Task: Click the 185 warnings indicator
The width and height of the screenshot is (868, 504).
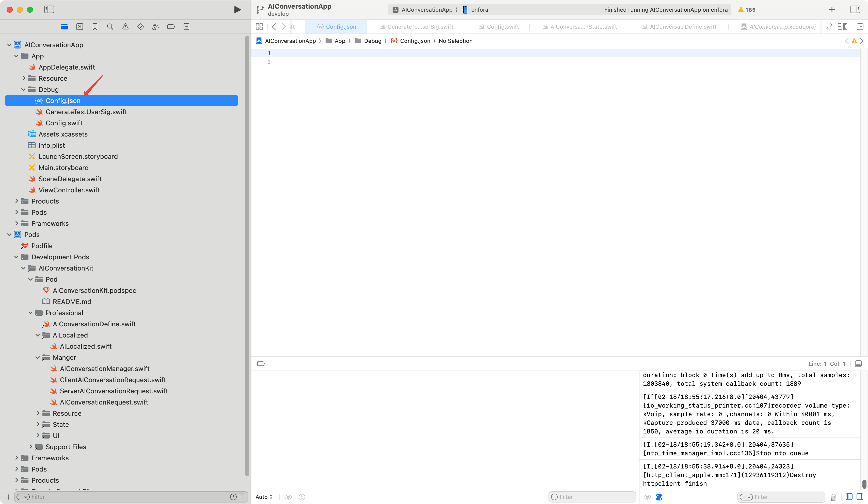Action: click(x=747, y=10)
